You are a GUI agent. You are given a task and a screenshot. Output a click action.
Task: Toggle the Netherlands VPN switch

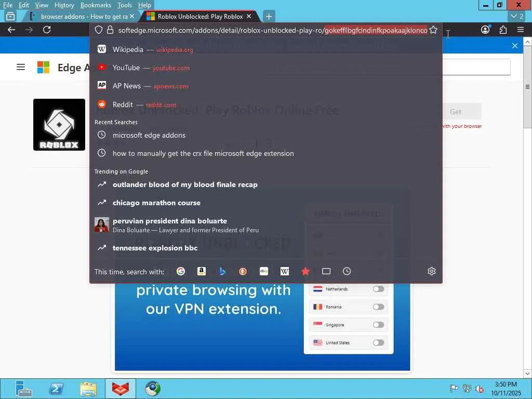[x=378, y=289]
